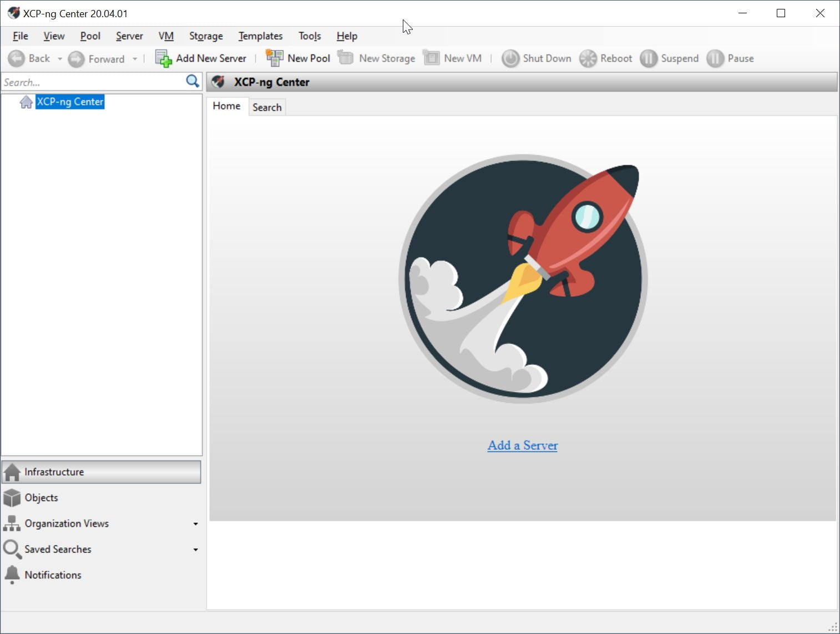Click the Suspend icon in toolbar
The width and height of the screenshot is (840, 634).
[x=648, y=58]
